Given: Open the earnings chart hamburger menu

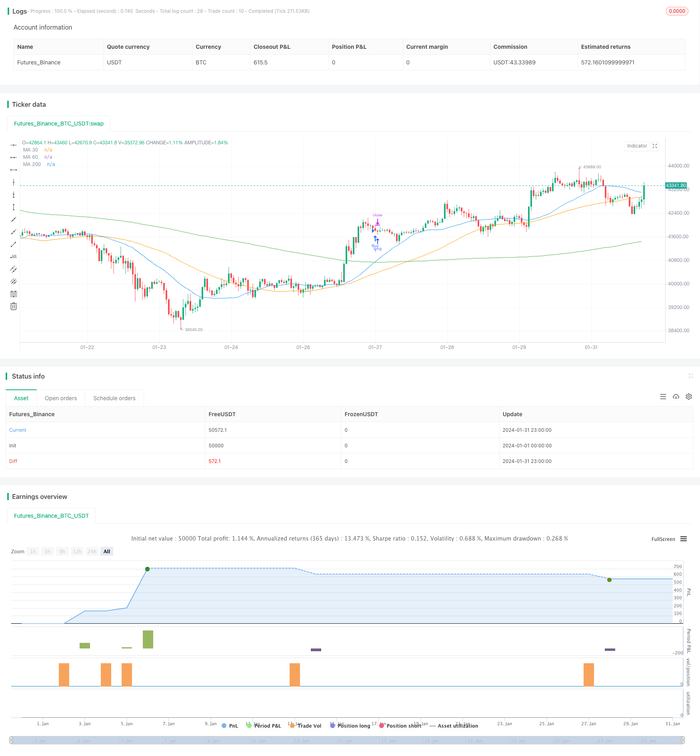Looking at the screenshot, I should (x=684, y=539).
